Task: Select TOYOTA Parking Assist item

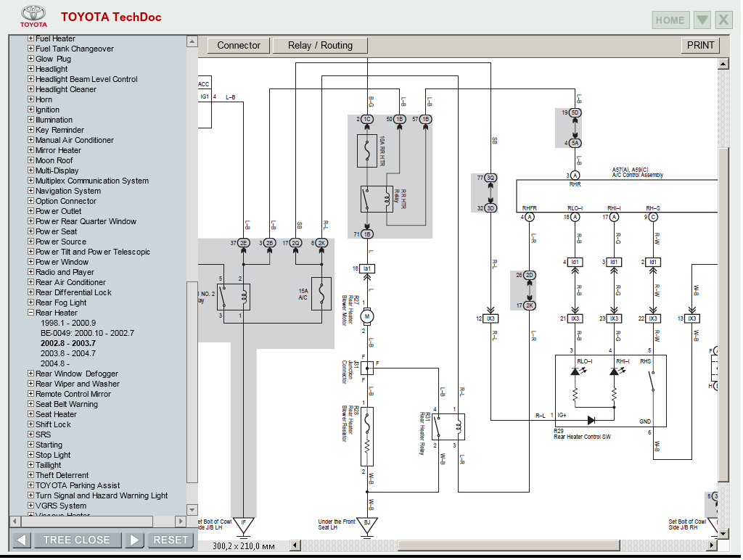Action: 78,485
